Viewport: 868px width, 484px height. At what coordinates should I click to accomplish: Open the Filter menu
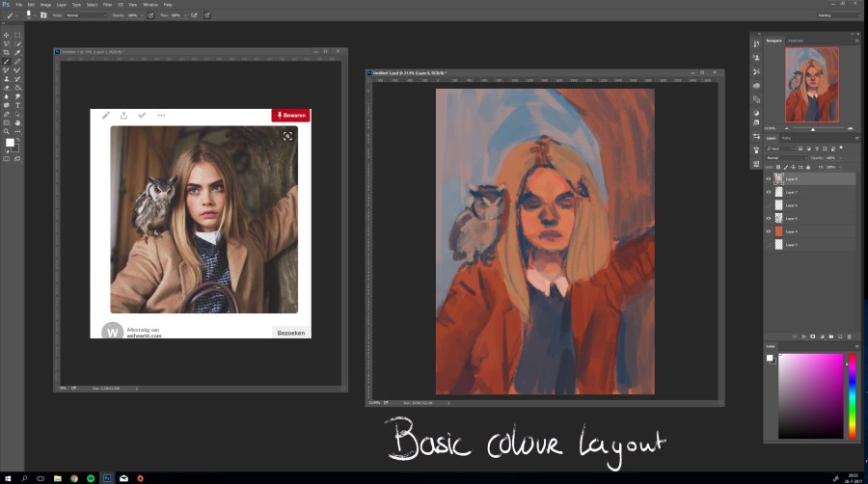click(x=107, y=5)
